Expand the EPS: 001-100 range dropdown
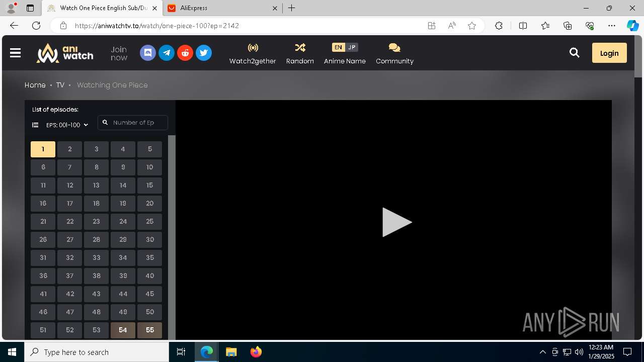Image resolution: width=644 pixels, height=362 pixels. [67, 125]
